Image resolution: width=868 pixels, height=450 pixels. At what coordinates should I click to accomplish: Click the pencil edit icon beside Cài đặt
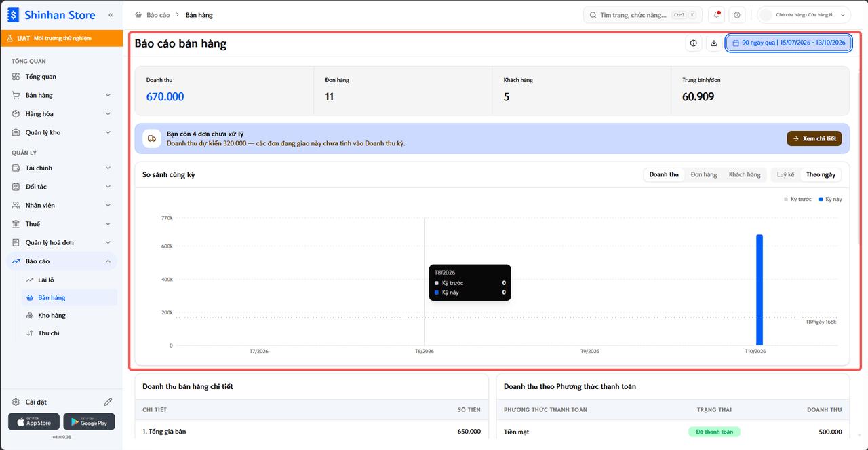pos(108,402)
